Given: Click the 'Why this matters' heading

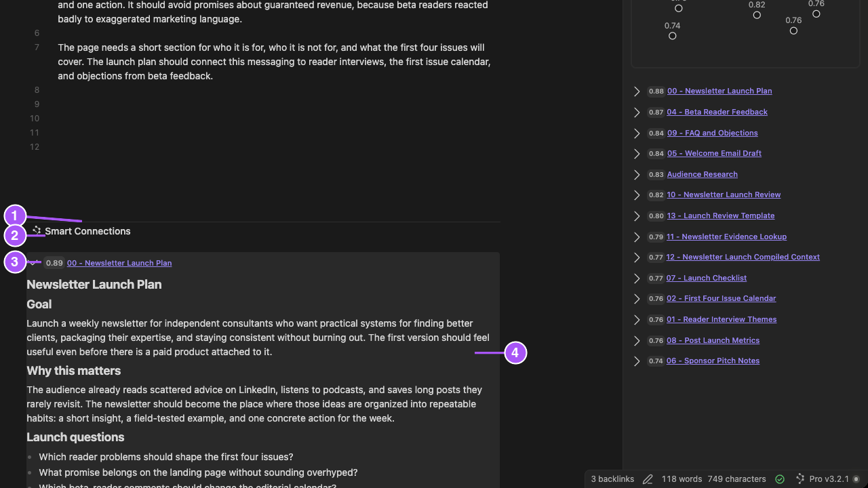Looking at the screenshot, I should (74, 371).
